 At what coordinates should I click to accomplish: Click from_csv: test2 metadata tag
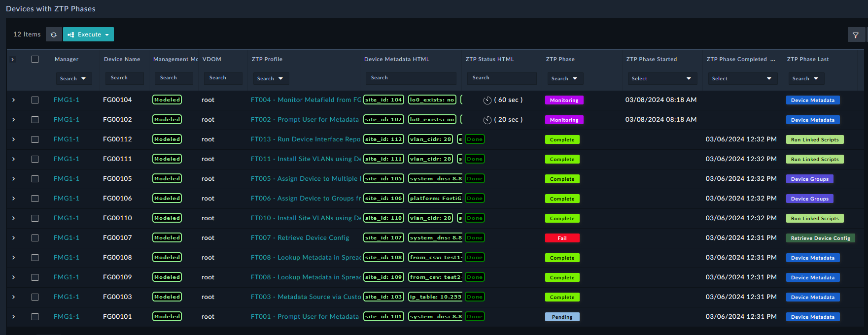pyautogui.click(x=436, y=277)
